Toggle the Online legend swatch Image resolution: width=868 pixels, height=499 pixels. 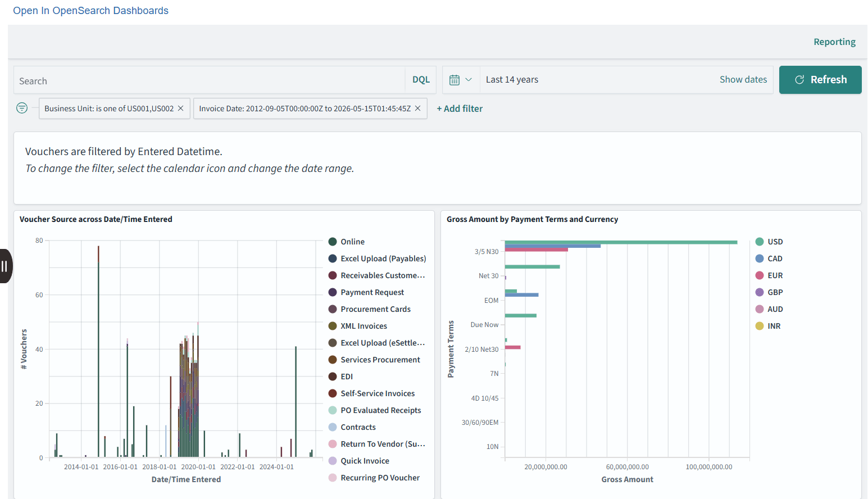[x=333, y=242]
